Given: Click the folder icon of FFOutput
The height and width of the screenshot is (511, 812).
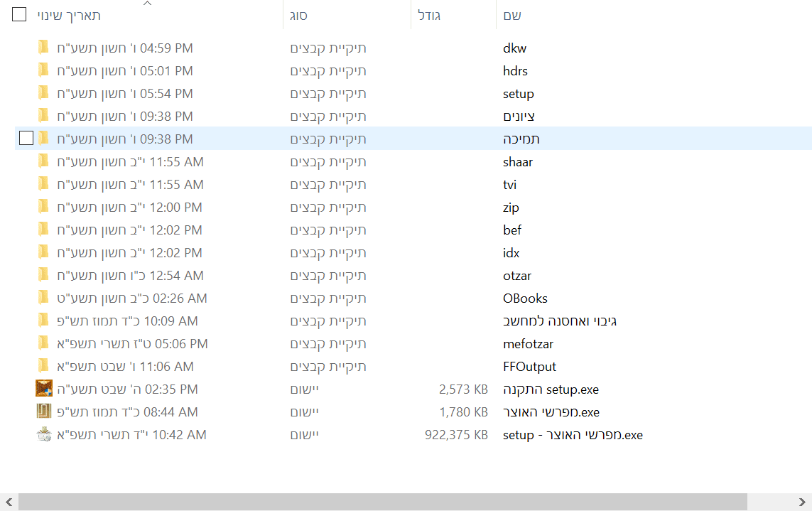Looking at the screenshot, I should [x=43, y=367].
